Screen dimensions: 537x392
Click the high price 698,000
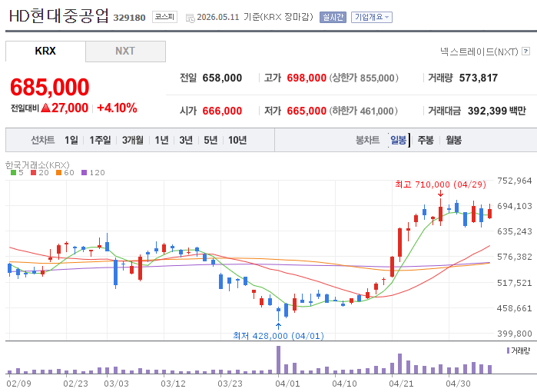(307, 78)
